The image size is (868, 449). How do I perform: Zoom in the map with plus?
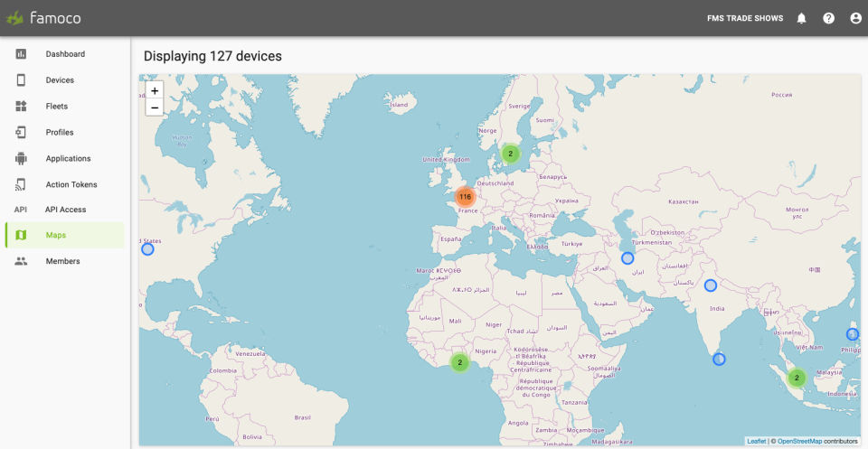coord(155,90)
